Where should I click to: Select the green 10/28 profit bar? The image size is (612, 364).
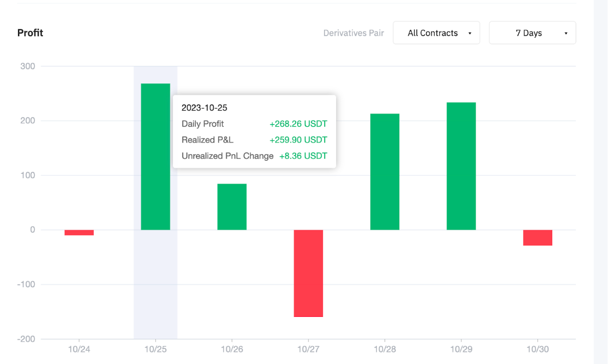[385, 172]
